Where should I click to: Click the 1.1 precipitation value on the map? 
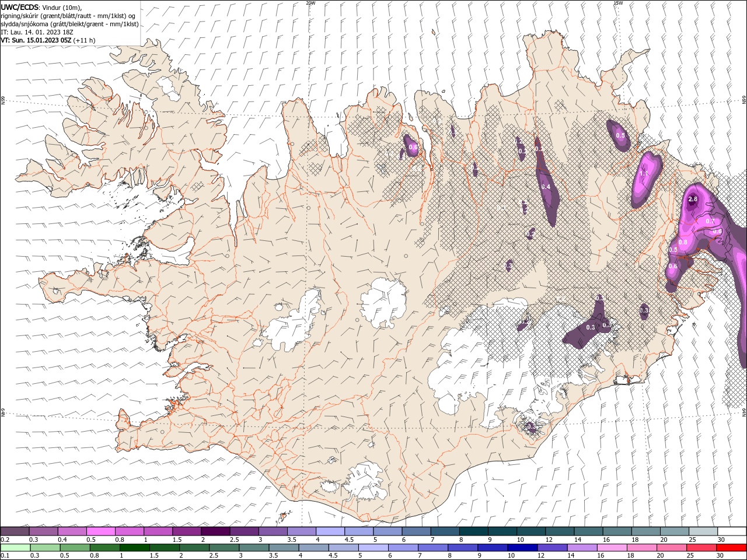[644, 174]
